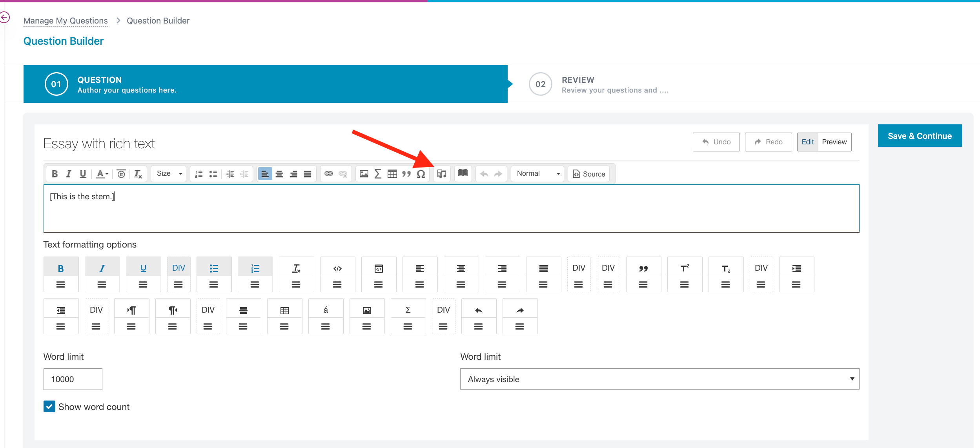Apply underline in the stem editor toolbar

point(83,174)
